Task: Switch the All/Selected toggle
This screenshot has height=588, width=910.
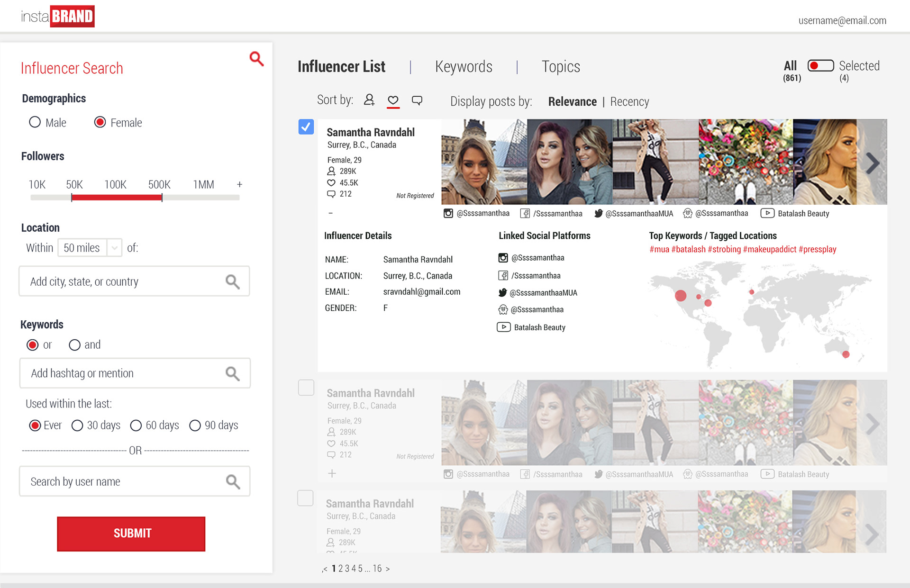Action: click(x=820, y=66)
